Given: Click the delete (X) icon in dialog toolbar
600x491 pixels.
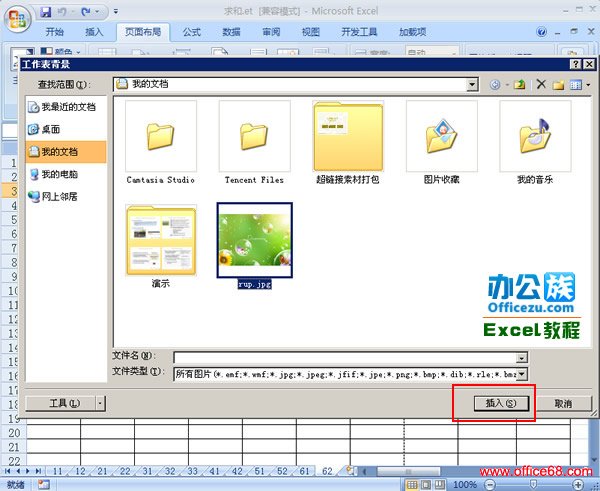Looking at the screenshot, I should (x=541, y=85).
